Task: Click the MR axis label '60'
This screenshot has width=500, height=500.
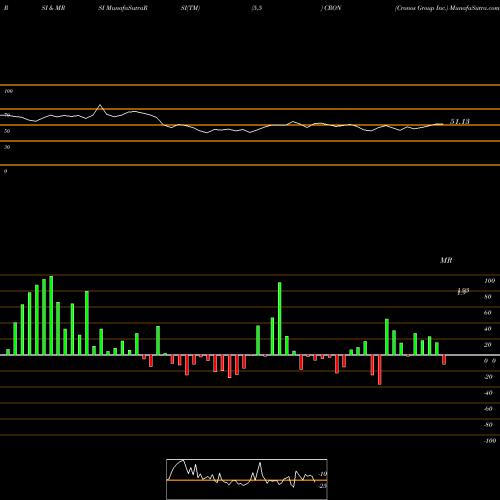Action: point(488,313)
